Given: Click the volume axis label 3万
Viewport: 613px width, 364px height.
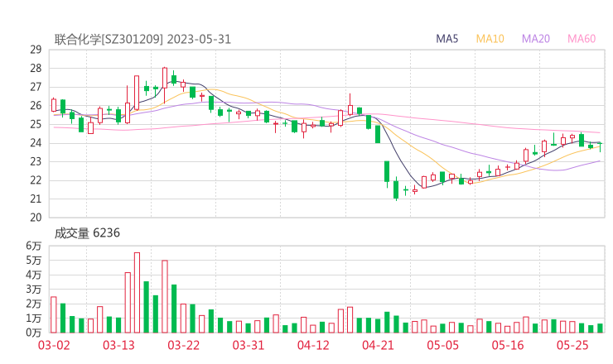Looking at the screenshot, I should pyautogui.click(x=34, y=289).
